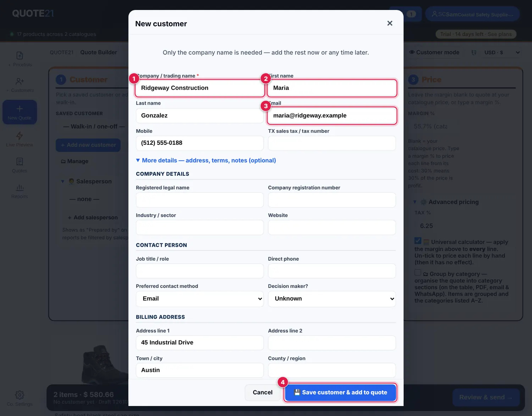
Task: Focus the Mobile number field
Action: point(200,143)
